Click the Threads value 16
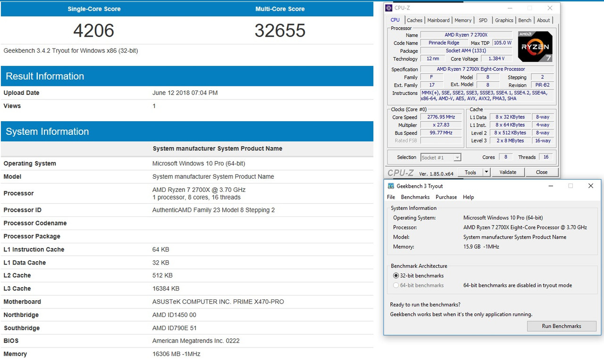Image resolution: width=604 pixels, height=364 pixels. tap(546, 157)
